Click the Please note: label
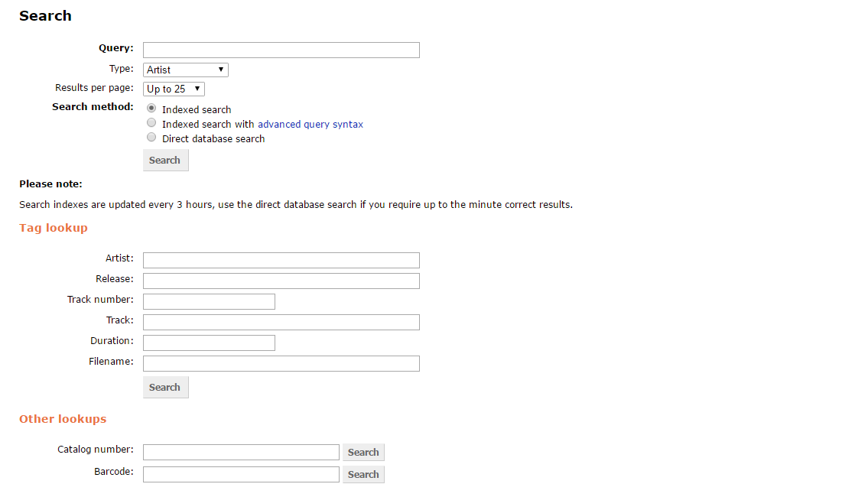868x484 pixels. click(x=50, y=184)
